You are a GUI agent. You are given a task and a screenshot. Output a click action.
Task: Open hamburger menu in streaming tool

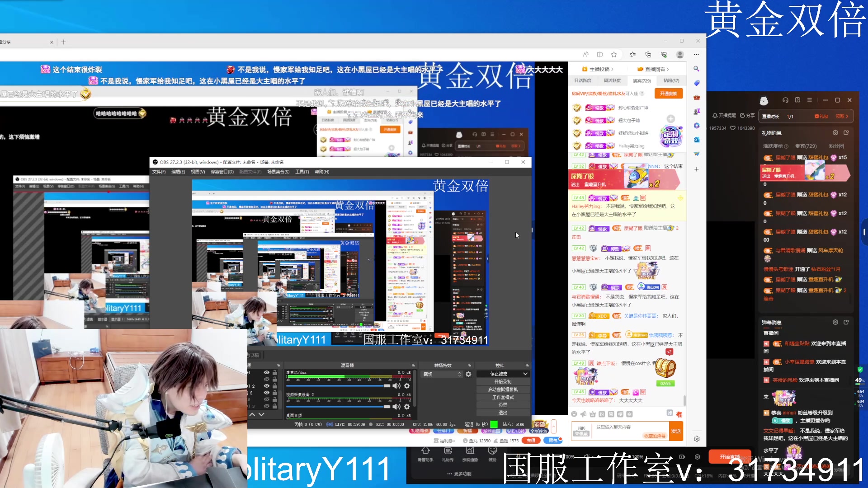(810, 100)
